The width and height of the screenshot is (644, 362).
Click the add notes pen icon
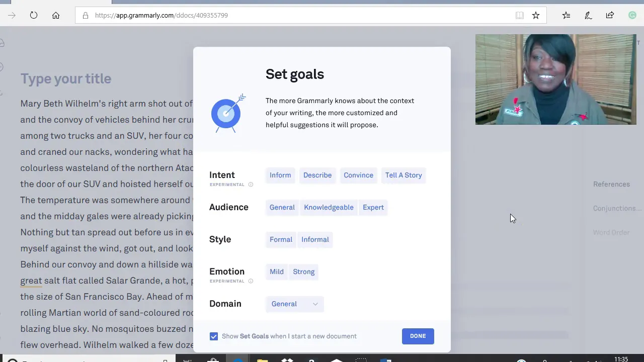[588, 15]
